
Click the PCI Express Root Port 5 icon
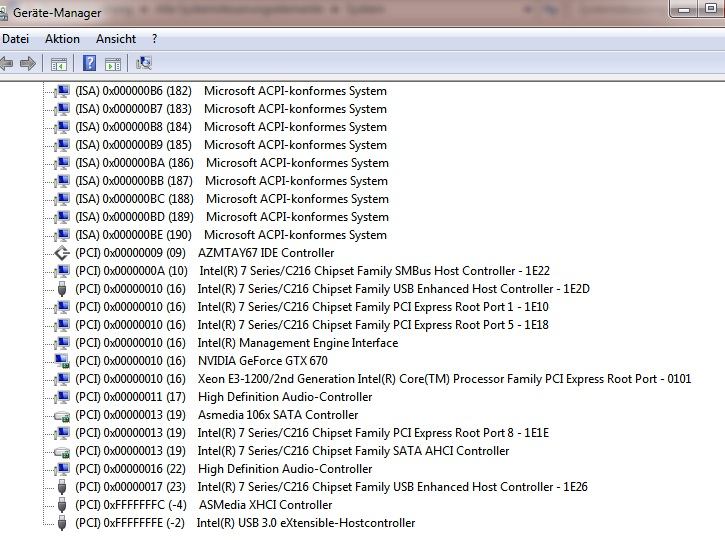[x=61, y=325]
